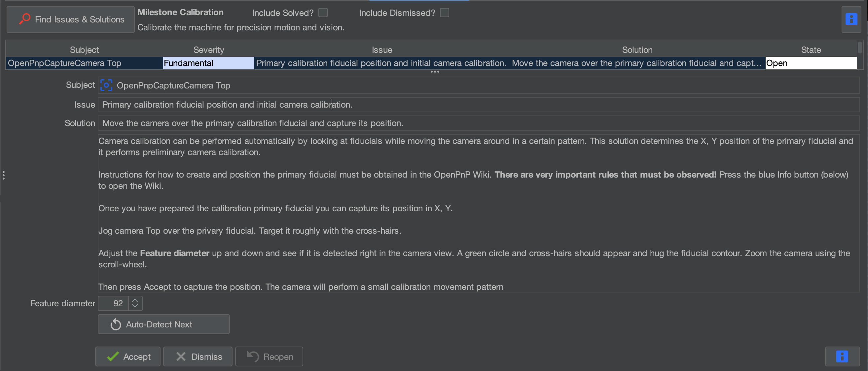The width and height of the screenshot is (868, 371).
Task: Click the camera icon beside Subject field
Action: (x=106, y=85)
